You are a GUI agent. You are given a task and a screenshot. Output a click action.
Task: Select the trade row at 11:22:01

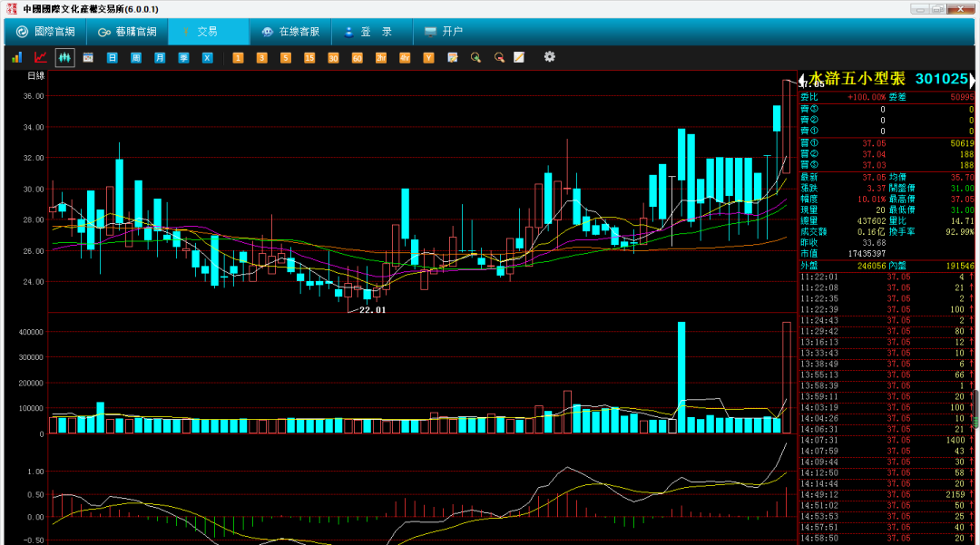pos(887,277)
